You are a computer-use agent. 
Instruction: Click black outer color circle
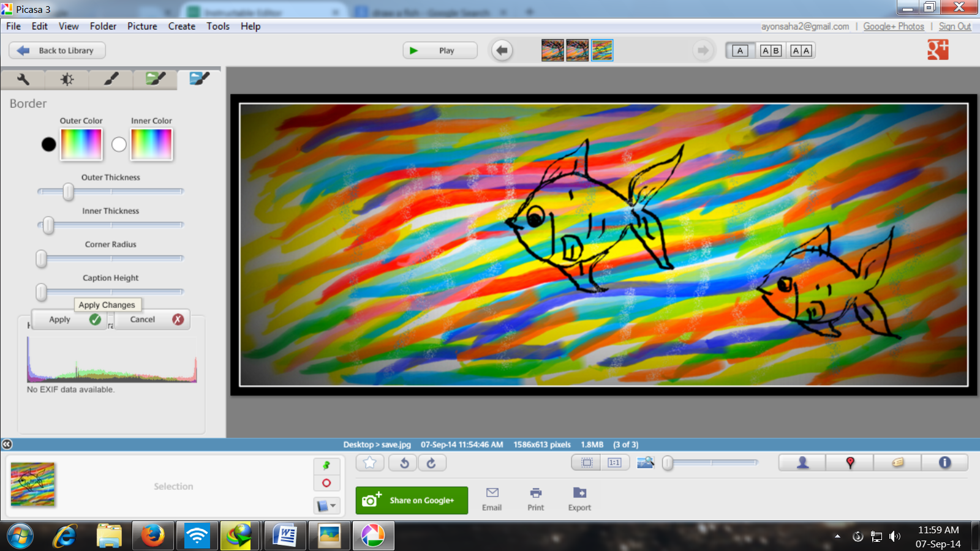(x=48, y=144)
